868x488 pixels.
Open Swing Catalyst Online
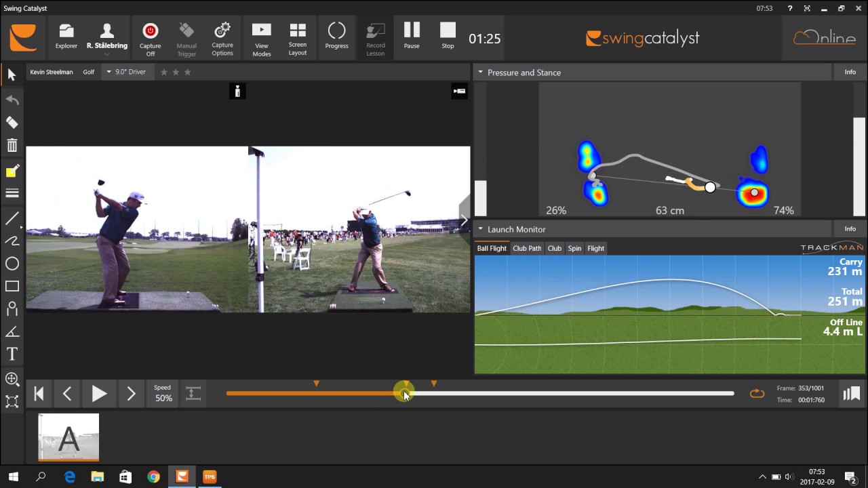(x=824, y=37)
